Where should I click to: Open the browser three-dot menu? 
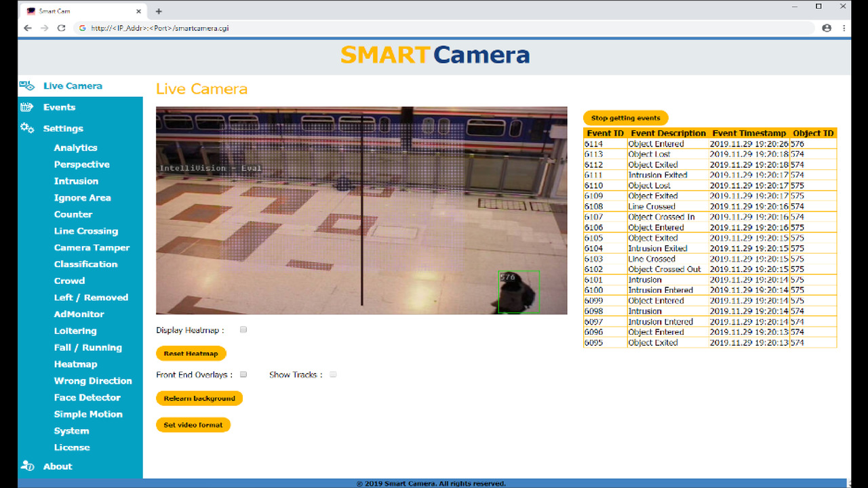pos(844,28)
